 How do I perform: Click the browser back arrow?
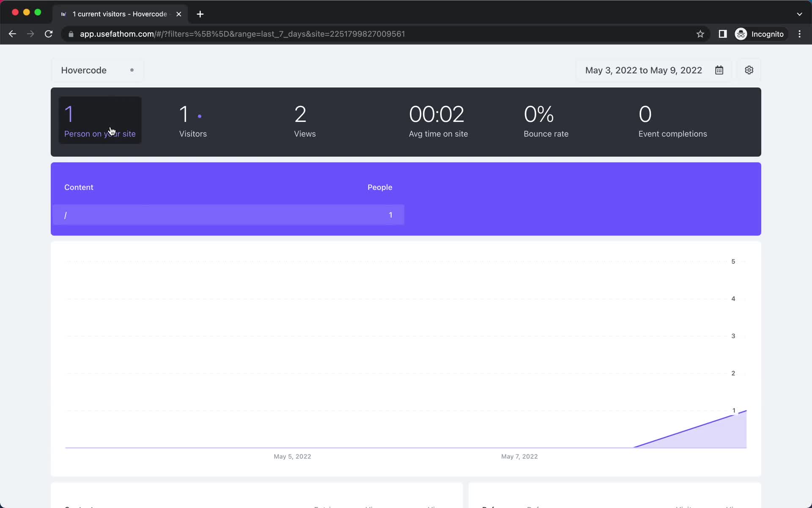tap(12, 34)
